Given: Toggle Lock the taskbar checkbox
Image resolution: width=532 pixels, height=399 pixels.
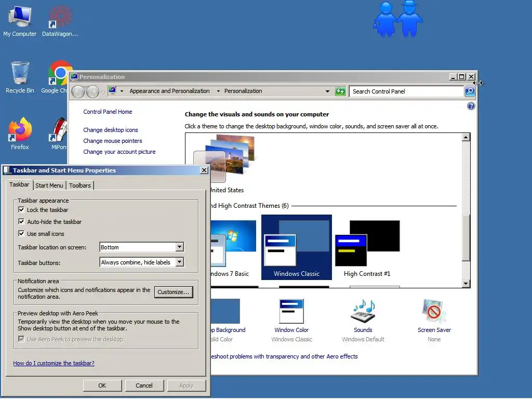Looking at the screenshot, I should pos(21,210).
